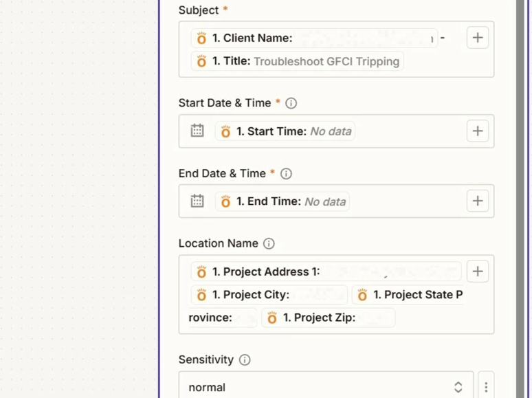
Task: Select the Title Troubleshoot GFCI Tripping pill
Action: (x=297, y=61)
